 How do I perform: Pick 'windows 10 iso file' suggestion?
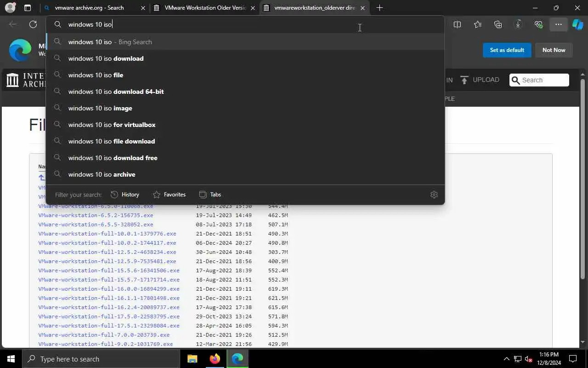(245, 75)
